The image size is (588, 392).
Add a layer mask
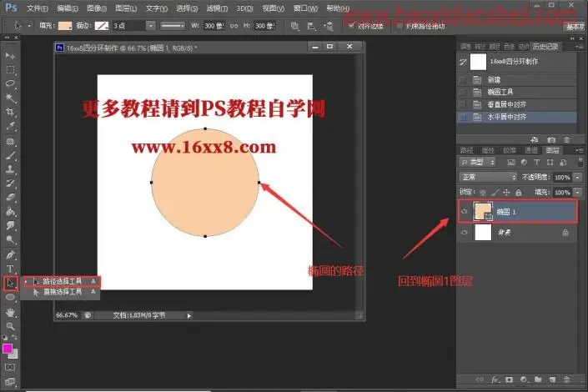[510, 379]
